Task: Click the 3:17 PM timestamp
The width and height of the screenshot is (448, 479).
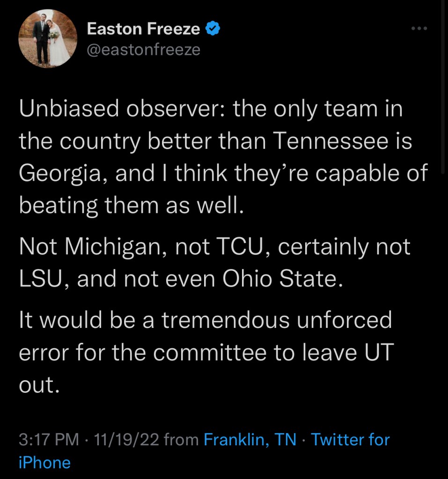Action: (x=49, y=440)
